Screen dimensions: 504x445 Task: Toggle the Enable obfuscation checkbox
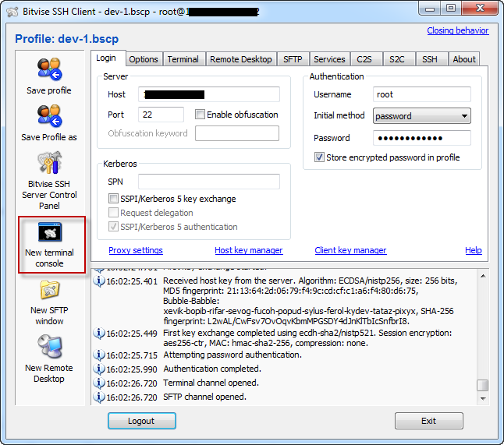pos(200,115)
